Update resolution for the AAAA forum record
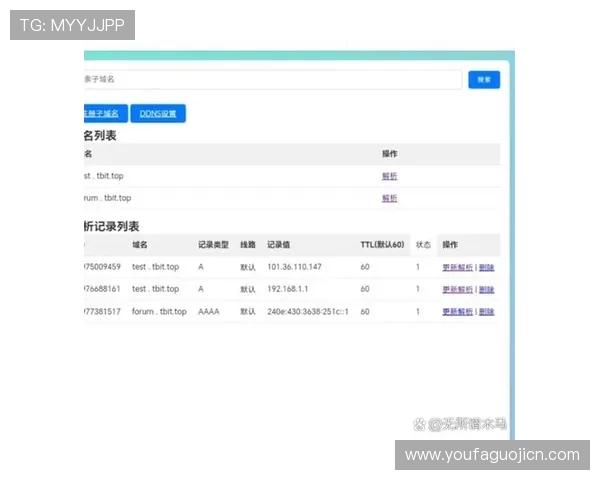 click(458, 312)
